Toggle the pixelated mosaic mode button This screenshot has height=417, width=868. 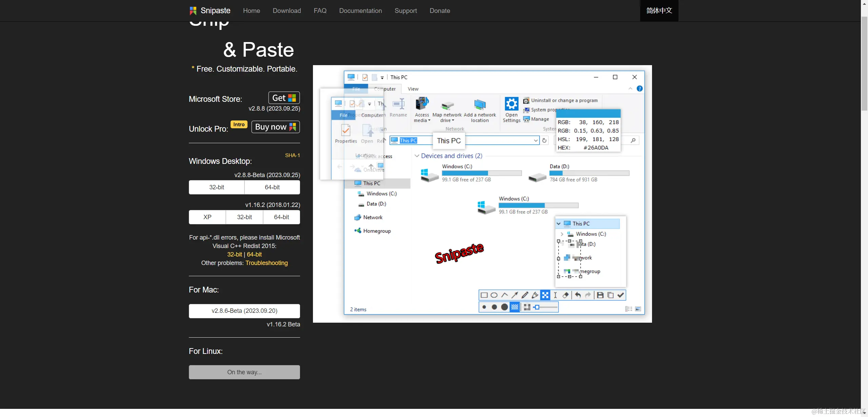point(527,307)
